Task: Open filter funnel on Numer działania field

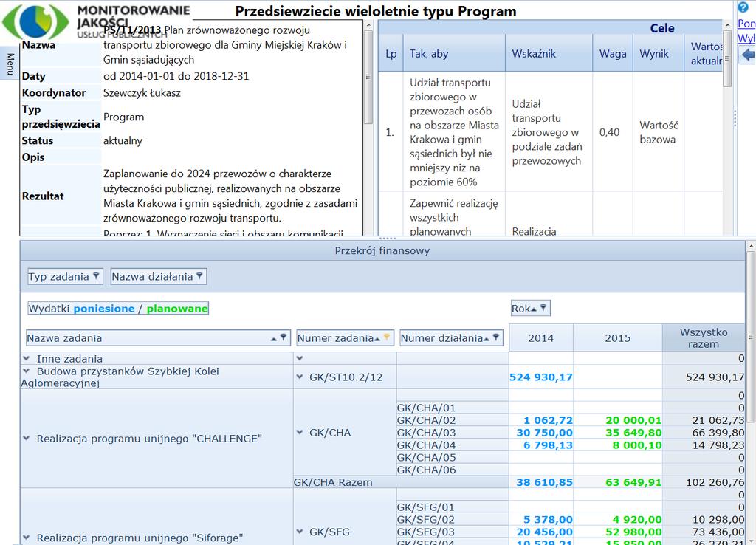Action: [x=495, y=337]
